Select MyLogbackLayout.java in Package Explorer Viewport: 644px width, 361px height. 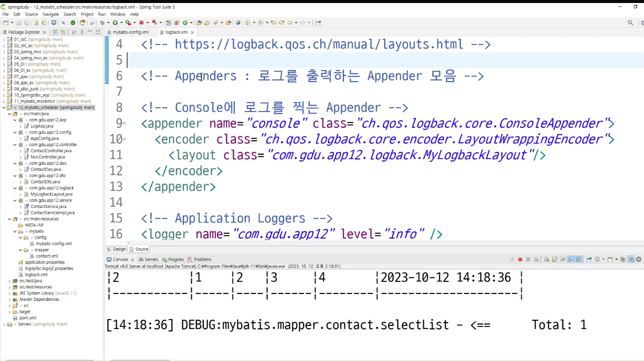[51, 194]
